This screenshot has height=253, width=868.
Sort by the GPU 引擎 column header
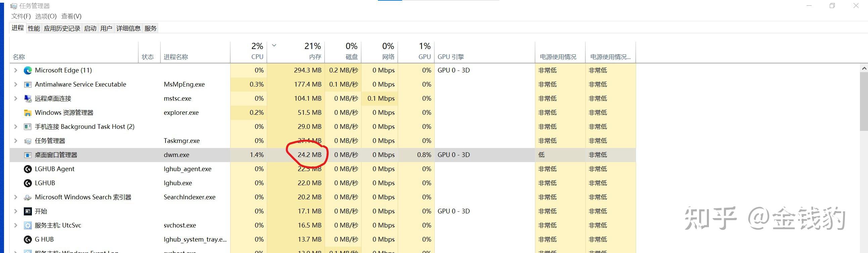(x=485, y=52)
